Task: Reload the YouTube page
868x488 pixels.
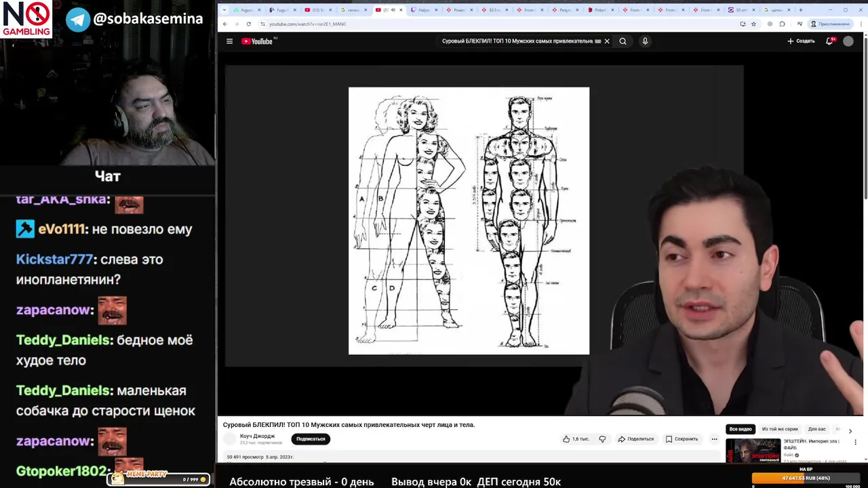Action: (x=249, y=24)
